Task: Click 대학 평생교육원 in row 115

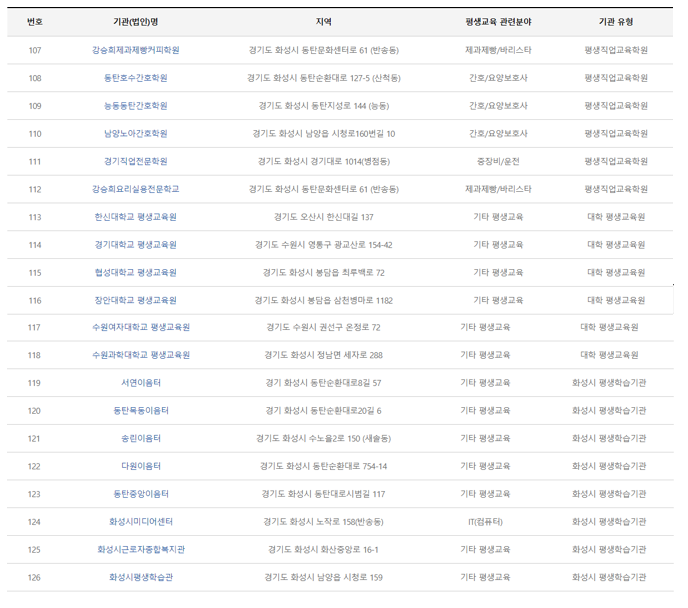Action: (x=616, y=272)
